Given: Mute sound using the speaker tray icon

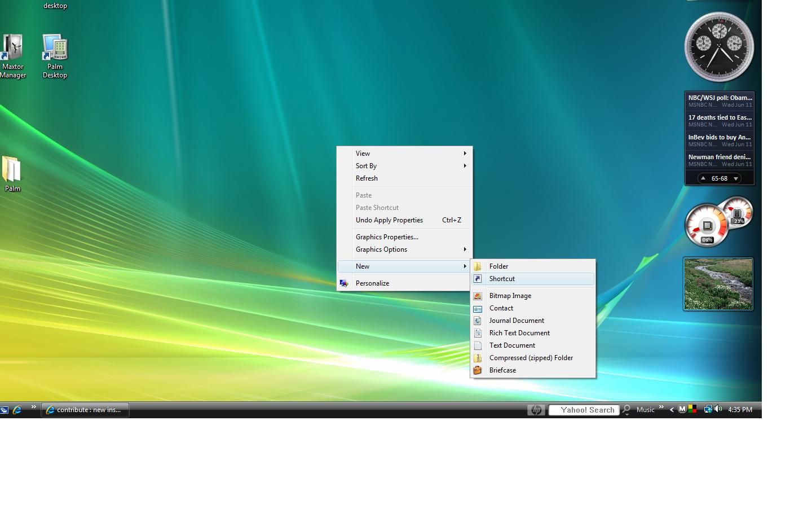Looking at the screenshot, I should (x=718, y=408).
